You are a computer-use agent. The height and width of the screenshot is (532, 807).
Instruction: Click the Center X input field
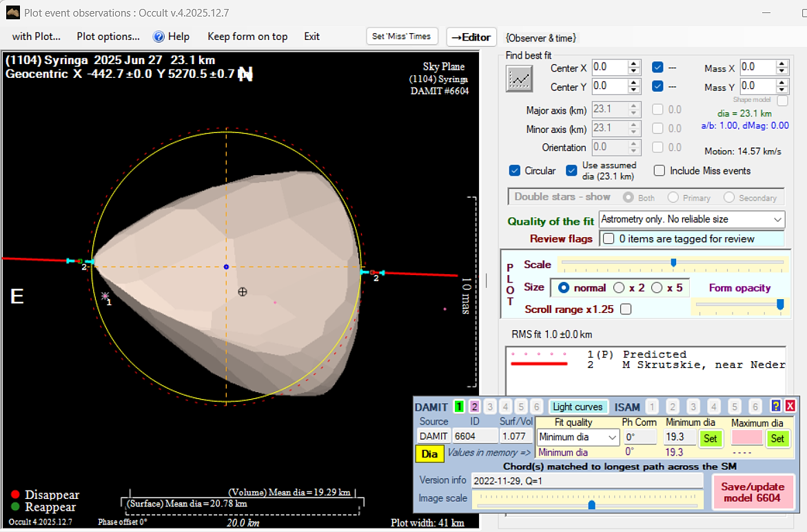[609, 68]
